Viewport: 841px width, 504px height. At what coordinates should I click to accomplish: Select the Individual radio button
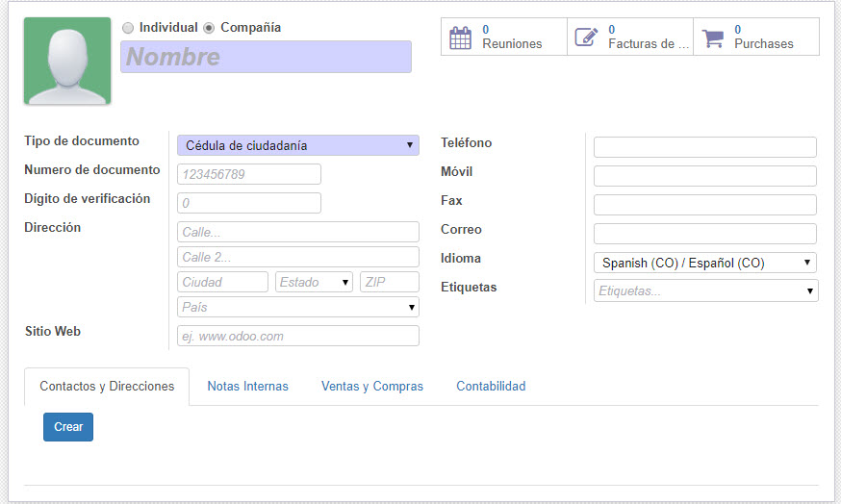pyautogui.click(x=128, y=28)
